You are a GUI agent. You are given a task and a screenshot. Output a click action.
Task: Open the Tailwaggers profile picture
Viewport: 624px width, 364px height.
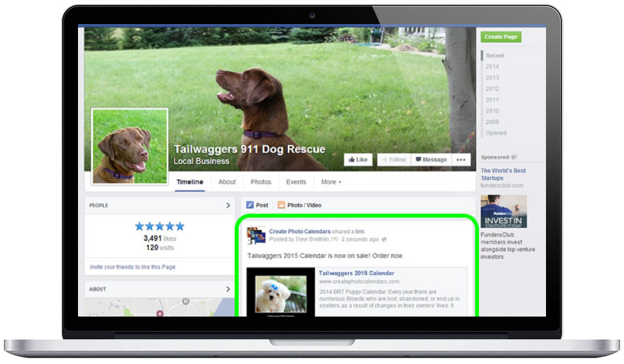(130, 146)
